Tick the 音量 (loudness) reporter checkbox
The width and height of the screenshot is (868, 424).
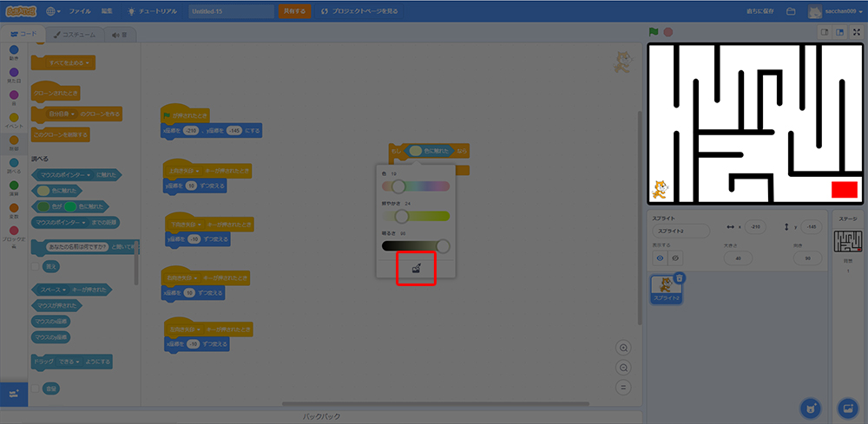(x=36, y=389)
